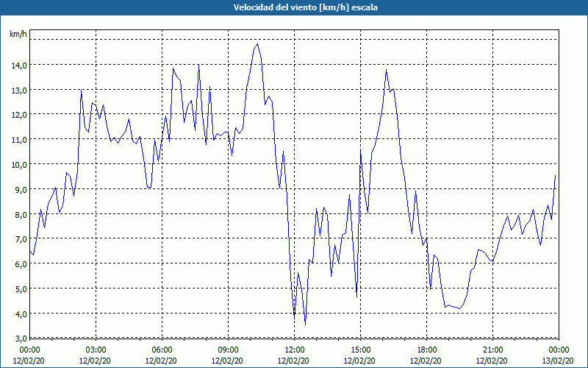Screen dimensions: 588x368
Task: Select the 4,0 y-axis value
Action: [x=21, y=314]
